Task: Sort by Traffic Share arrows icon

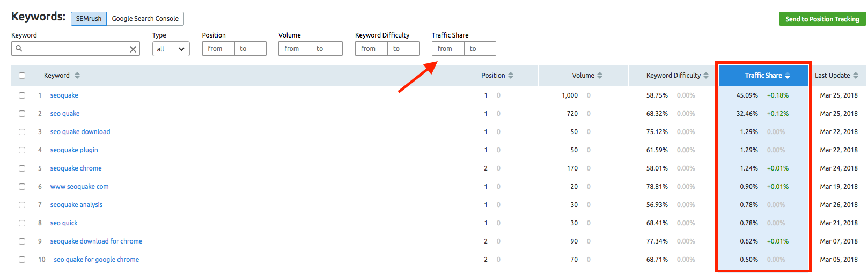Action: (x=788, y=76)
